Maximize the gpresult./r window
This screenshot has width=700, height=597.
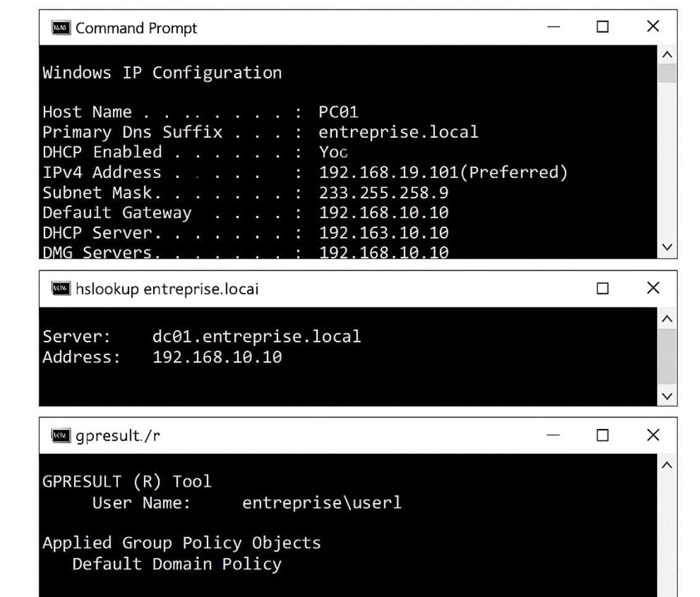(602, 435)
